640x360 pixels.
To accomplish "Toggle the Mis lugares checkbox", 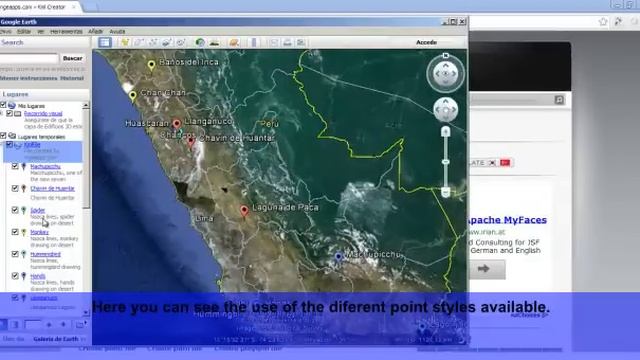I will click(x=3, y=105).
